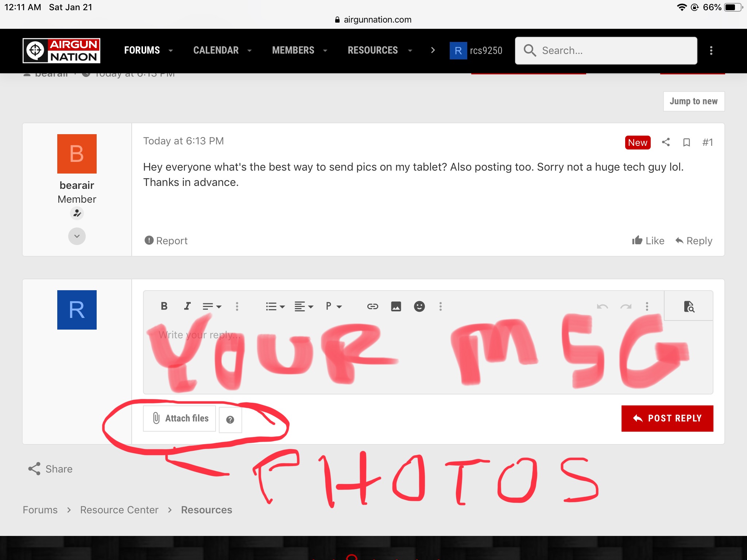Insert a link using the chain icon
The height and width of the screenshot is (560, 747).
pyautogui.click(x=373, y=306)
